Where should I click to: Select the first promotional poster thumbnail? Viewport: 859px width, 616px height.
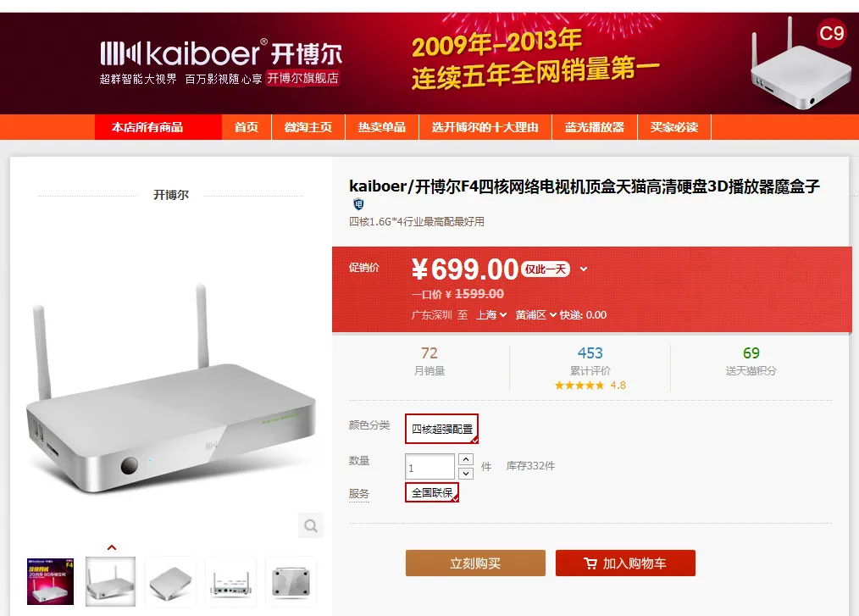point(50,581)
